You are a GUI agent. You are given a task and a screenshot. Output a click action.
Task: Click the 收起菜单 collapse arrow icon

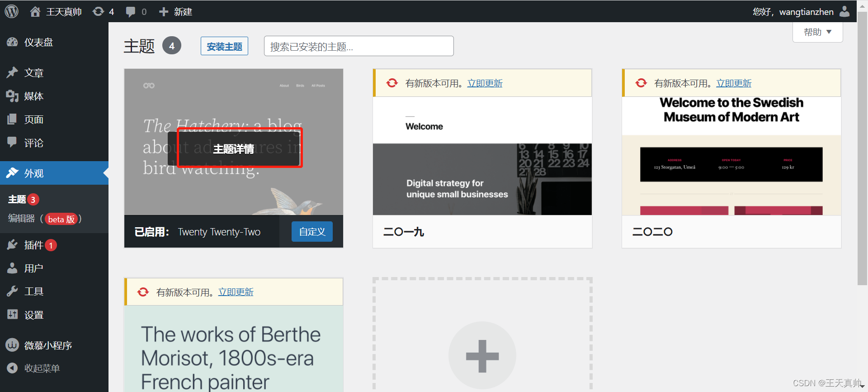(x=12, y=368)
